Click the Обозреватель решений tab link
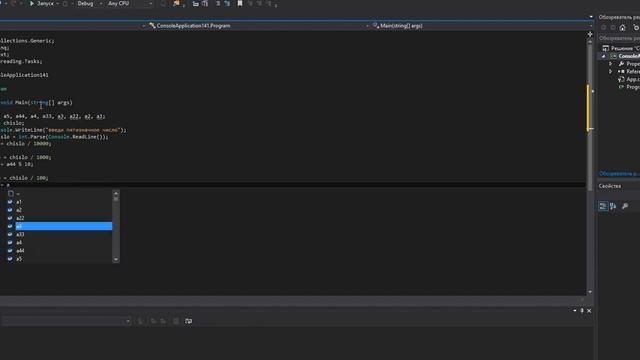Screen dimensions: 640x360 (x=619, y=174)
